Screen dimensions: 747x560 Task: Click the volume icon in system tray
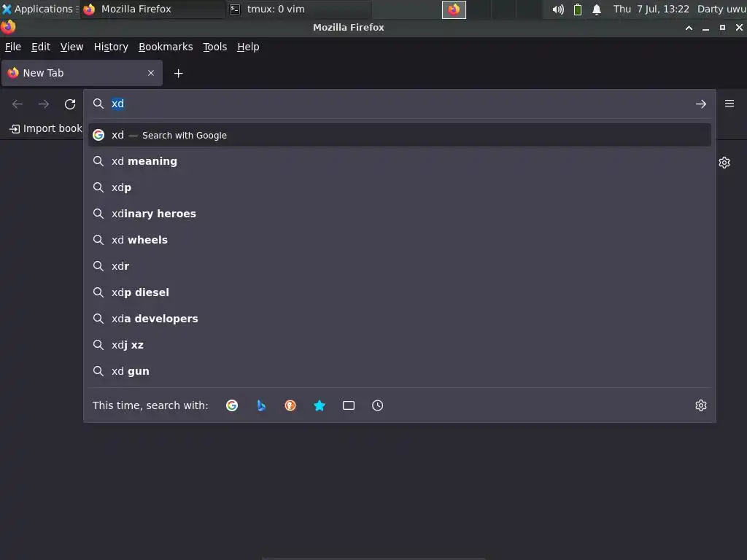558,9
